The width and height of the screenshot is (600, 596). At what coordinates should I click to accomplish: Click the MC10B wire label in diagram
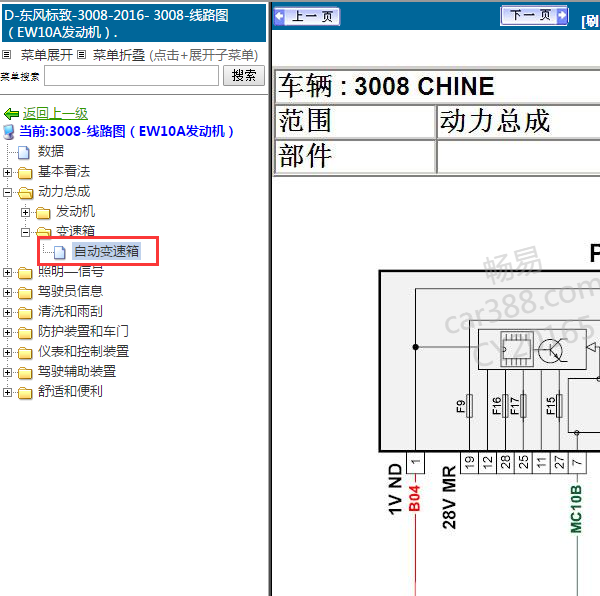tap(576, 509)
